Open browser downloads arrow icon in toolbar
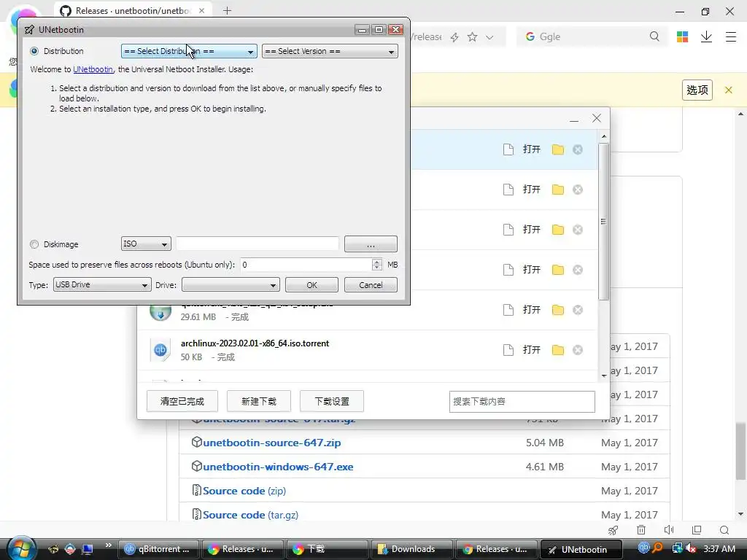Image resolution: width=747 pixels, height=560 pixels. pos(706,36)
